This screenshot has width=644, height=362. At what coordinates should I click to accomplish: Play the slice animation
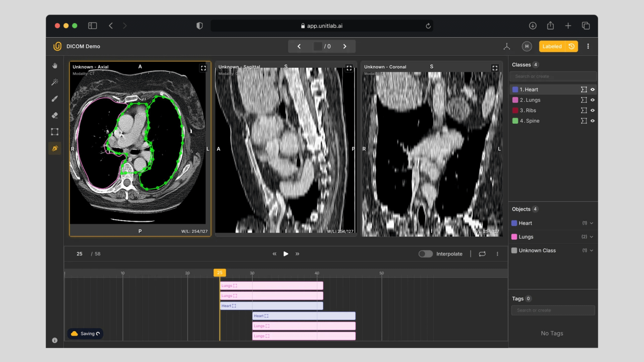click(285, 254)
